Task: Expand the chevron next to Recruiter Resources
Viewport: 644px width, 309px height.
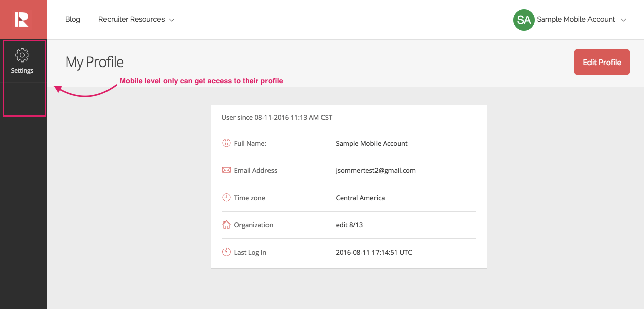Action: 172,20
